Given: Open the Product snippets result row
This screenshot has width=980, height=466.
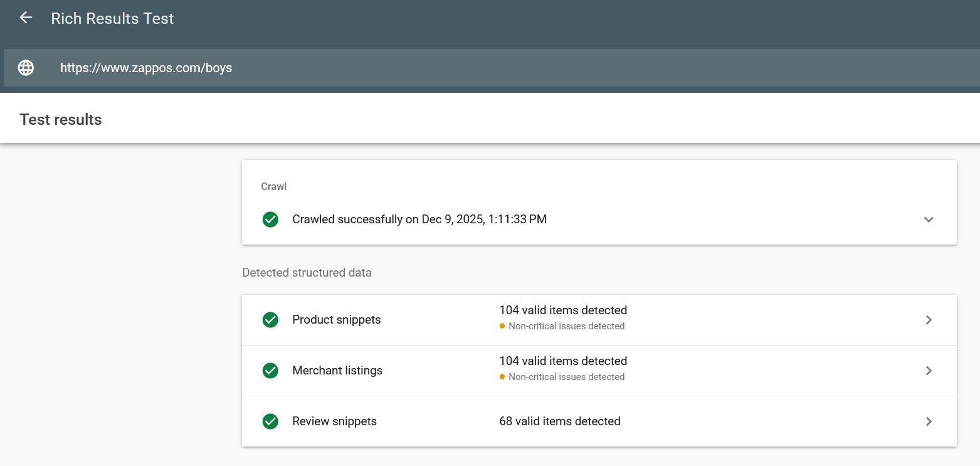Looking at the screenshot, I should pos(336,320).
